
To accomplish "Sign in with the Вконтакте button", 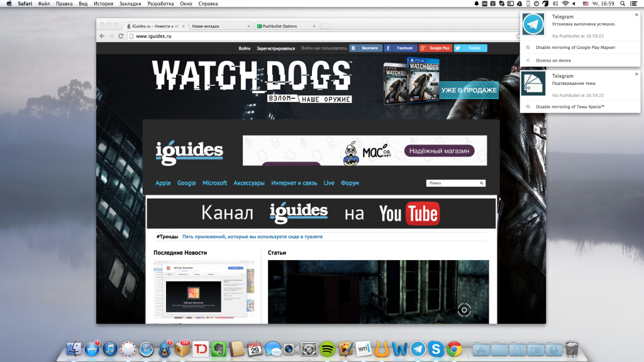I will pyautogui.click(x=365, y=48).
